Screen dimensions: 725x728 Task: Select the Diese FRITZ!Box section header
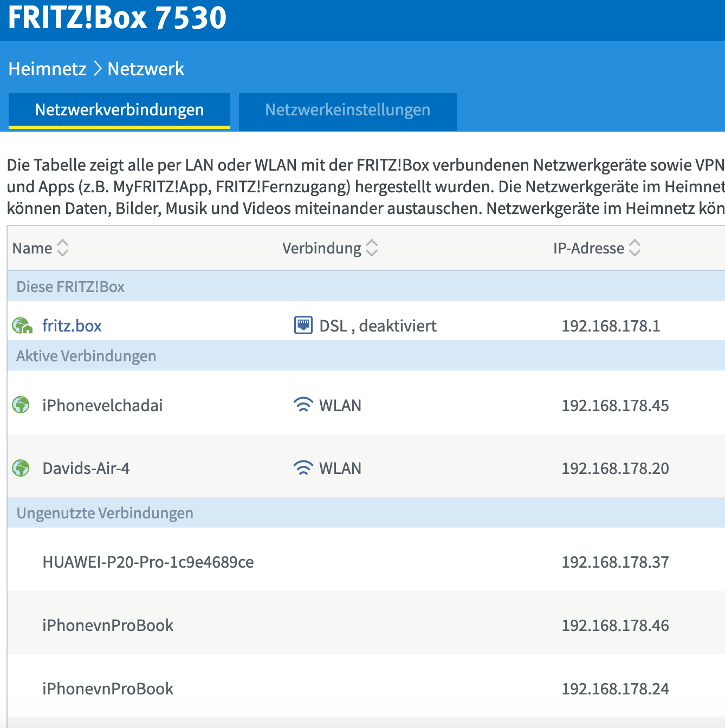click(x=69, y=287)
